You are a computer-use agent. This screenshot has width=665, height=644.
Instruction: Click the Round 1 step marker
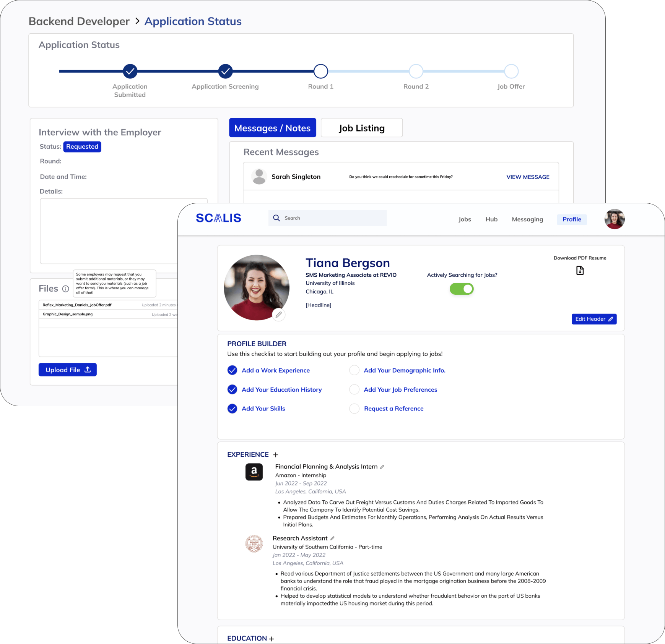click(321, 71)
